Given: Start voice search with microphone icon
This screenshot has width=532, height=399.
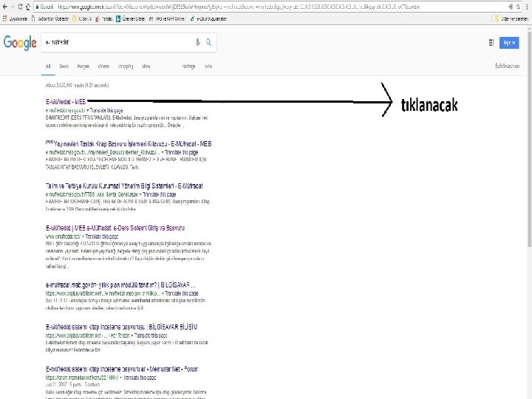Looking at the screenshot, I should tap(197, 42).
